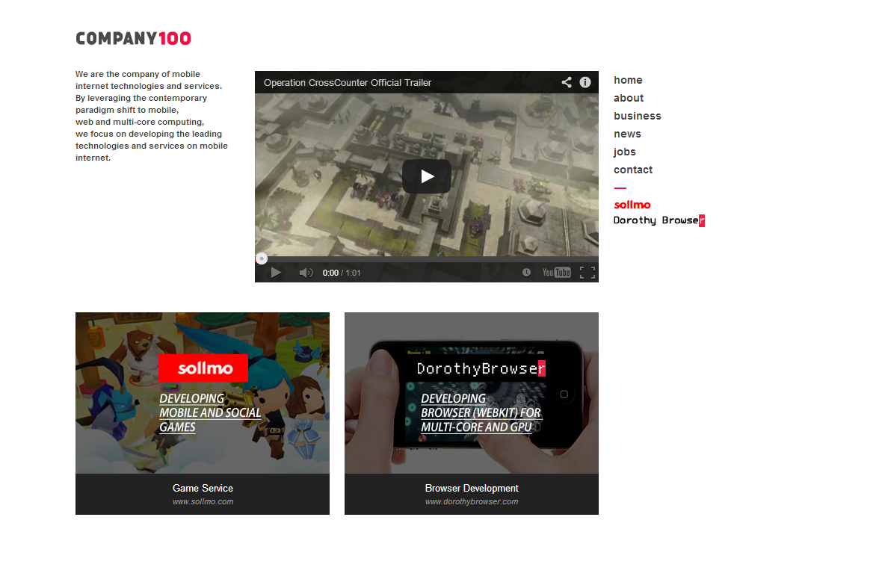Image resolution: width=882 pixels, height=588 pixels.
Task: Mute the video volume speaker icon
Action: point(306,273)
